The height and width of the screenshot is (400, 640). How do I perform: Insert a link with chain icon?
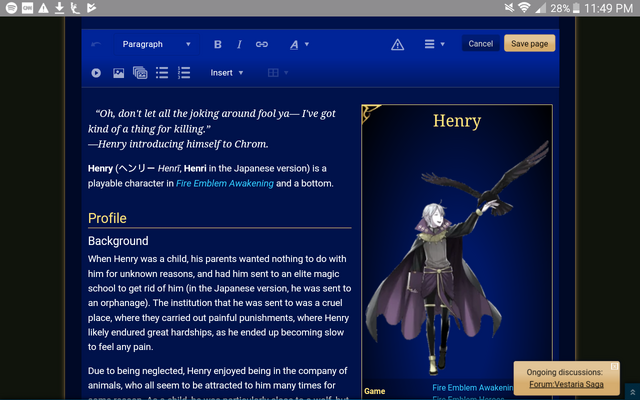point(262,44)
